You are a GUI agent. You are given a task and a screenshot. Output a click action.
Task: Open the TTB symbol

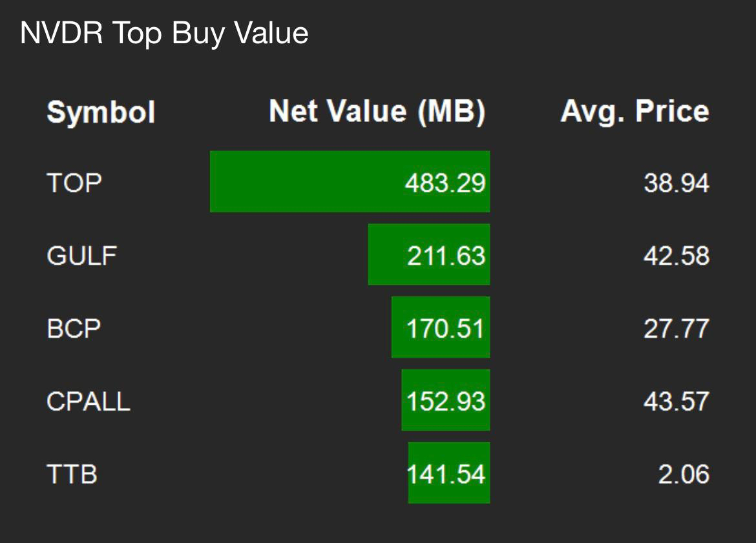coord(72,475)
